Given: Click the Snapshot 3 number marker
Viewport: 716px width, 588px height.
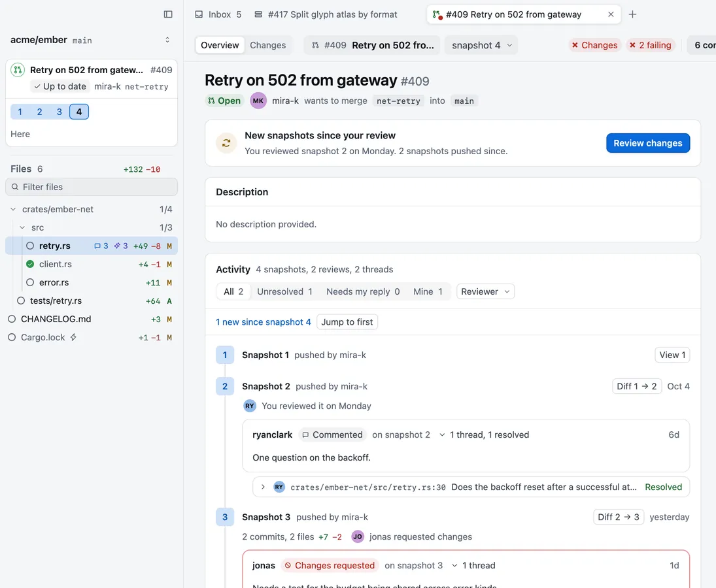Looking at the screenshot, I should coord(225,517).
